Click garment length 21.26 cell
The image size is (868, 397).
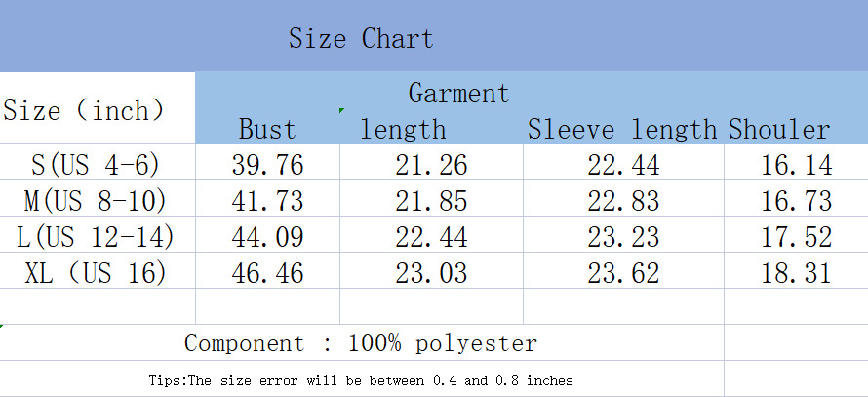click(x=431, y=164)
